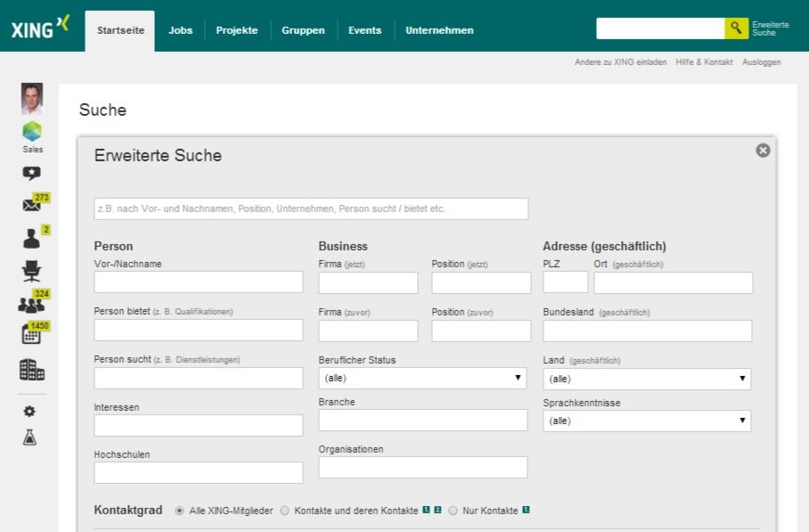Select the Alle XING-Mitglieder radio button
Screen dimensions: 809x532
(180, 511)
